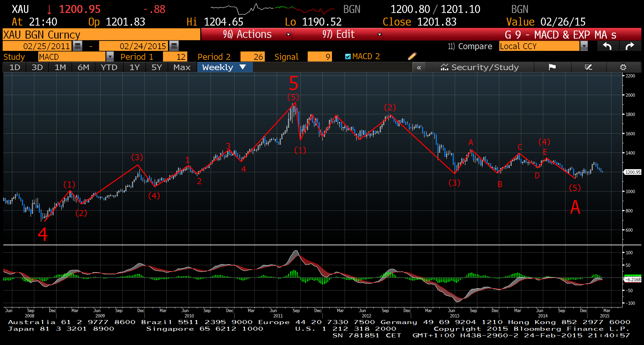Expand the Local CCY currency dropdown
The height and width of the screenshot is (345, 644).
pyautogui.click(x=584, y=46)
